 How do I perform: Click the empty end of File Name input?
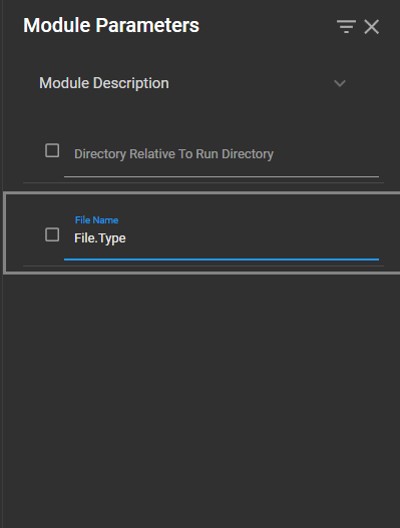tap(253, 238)
